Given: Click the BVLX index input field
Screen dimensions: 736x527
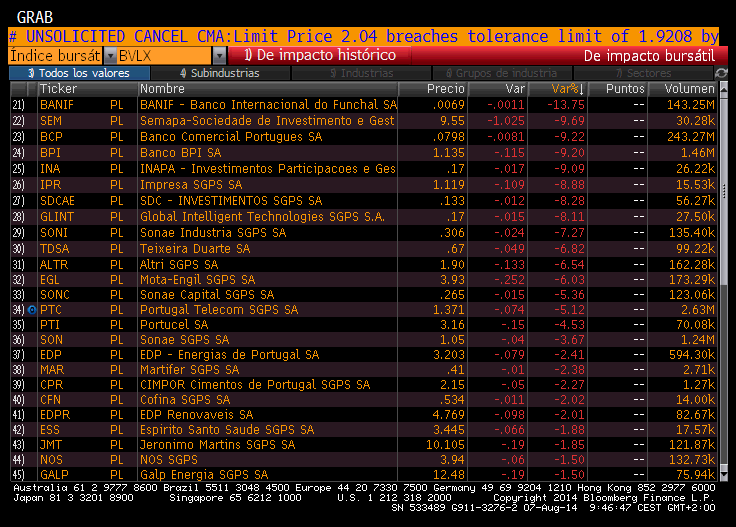Looking at the screenshot, I should click(164, 56).
